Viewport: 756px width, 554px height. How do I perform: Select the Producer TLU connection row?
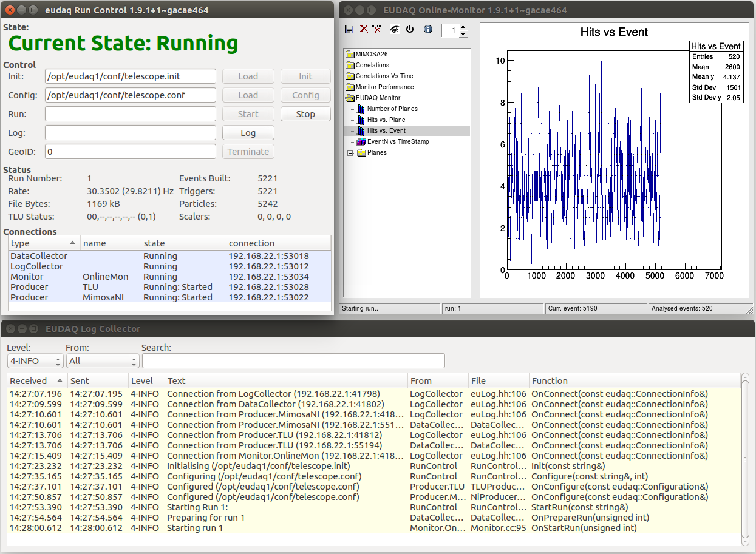(170, 287)
